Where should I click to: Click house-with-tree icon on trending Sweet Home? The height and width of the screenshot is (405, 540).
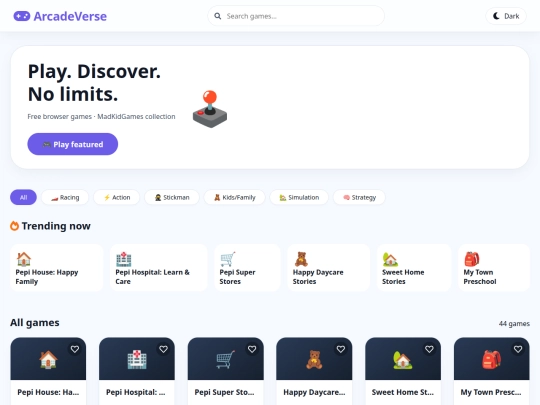click(x=390, y=259)
